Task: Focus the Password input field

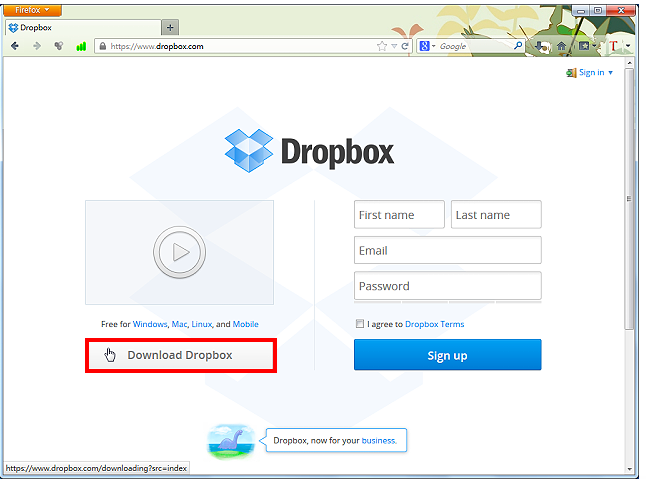Action: tap(447, 285)
